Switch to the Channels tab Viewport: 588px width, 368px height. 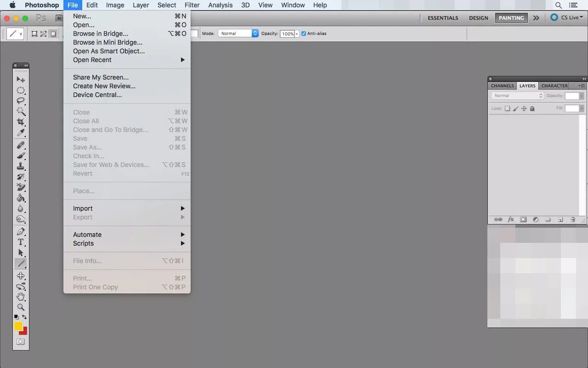(502, 86)
